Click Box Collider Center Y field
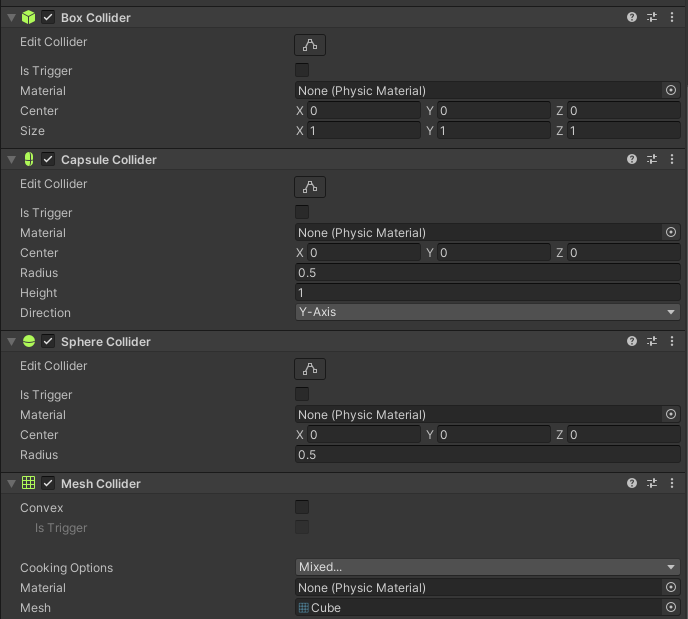Screen dimensions: 688x619 [x=494, y=111]
